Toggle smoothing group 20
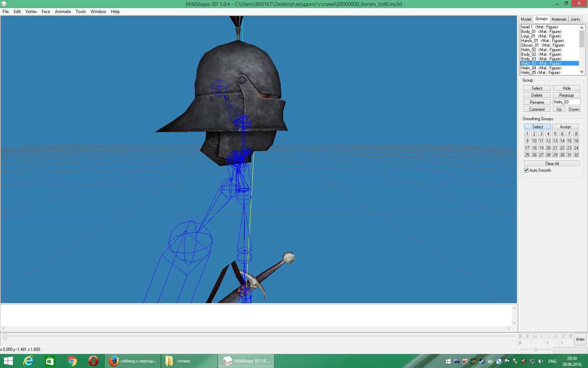 [x=548, y=148]
